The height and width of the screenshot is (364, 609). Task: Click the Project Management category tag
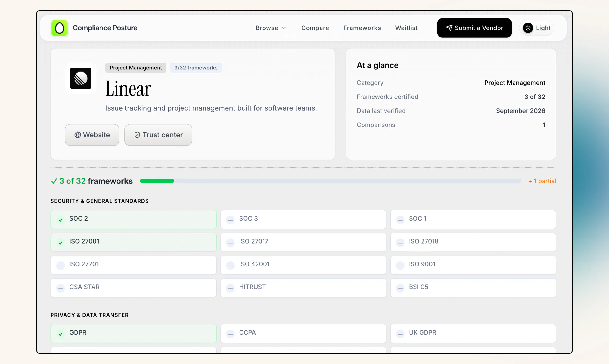[x=136, y=68]
